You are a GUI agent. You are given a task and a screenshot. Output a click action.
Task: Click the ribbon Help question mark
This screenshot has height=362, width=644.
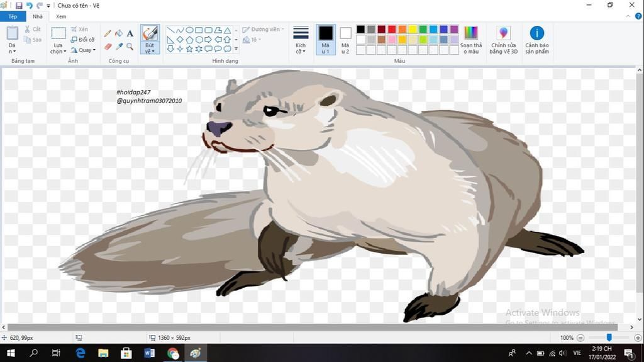(x=638, y=16)
